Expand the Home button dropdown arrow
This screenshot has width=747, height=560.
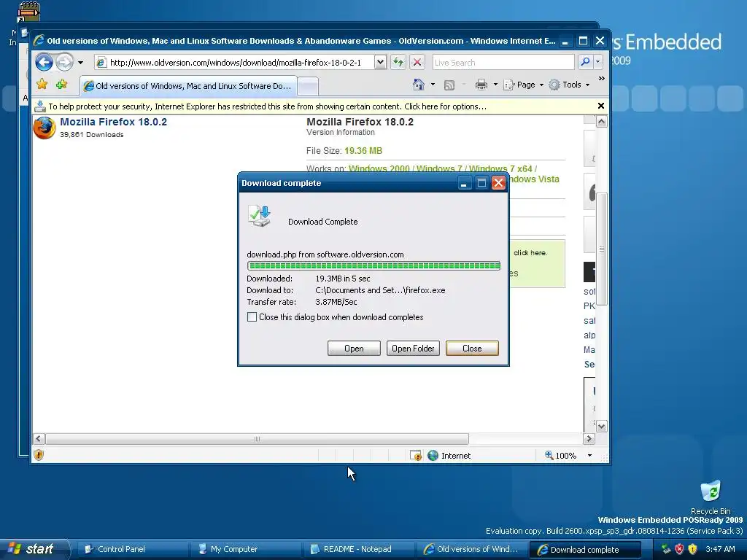(x=433, y=85)
